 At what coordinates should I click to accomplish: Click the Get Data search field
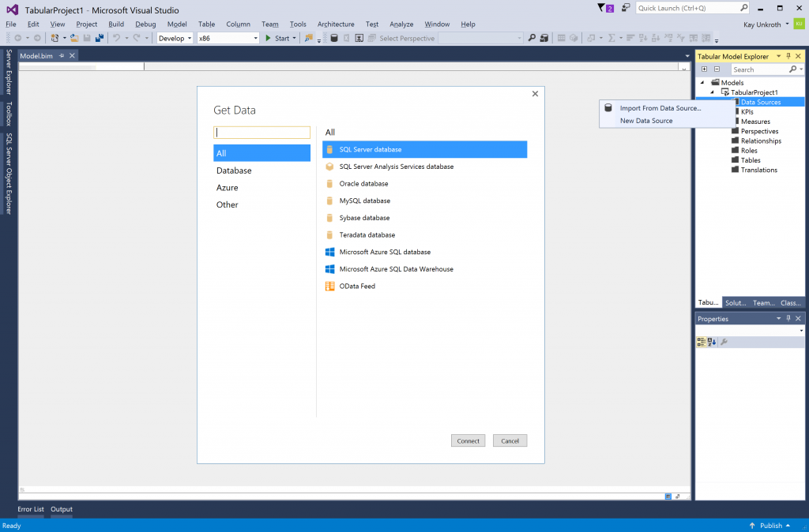262,133
